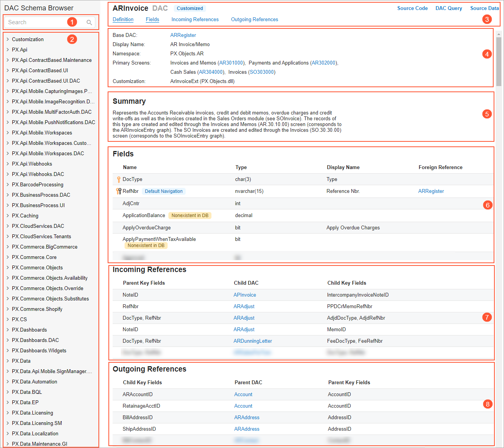The height and width of the screenshot is (448, 504).
Task: Open the Incoming References tab
Action: (195, 20)
